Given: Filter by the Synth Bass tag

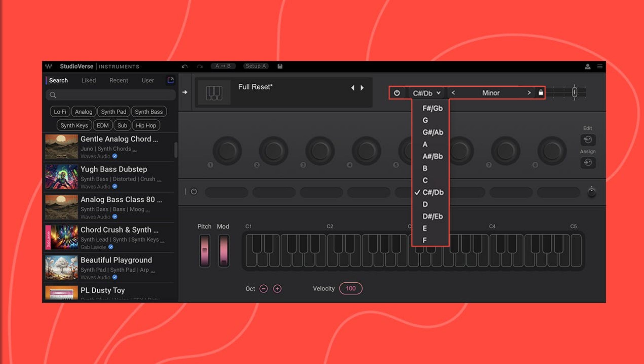Looking at the screenshot, I should pos(149,112).
